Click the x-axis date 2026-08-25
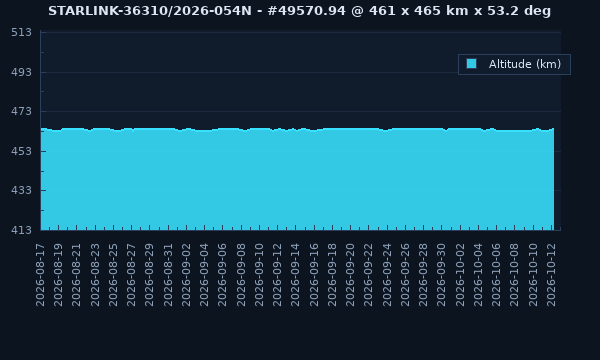This screenshot has height=360, width=600. [x=113, y=275]
